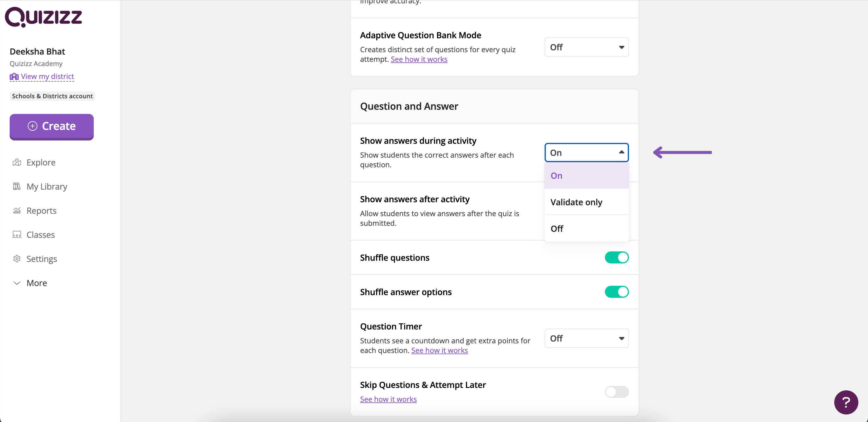The image size is (868, 422).
Task: Click the help question mark button
Action: coord(848,402)
